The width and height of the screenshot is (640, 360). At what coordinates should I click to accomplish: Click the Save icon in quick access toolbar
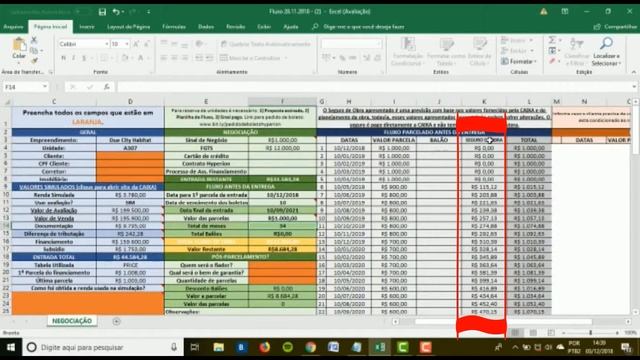[102, 12]
